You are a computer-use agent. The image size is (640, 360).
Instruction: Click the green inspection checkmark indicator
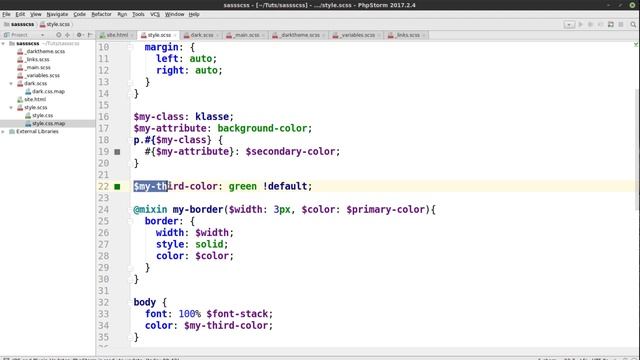[636, 44]
